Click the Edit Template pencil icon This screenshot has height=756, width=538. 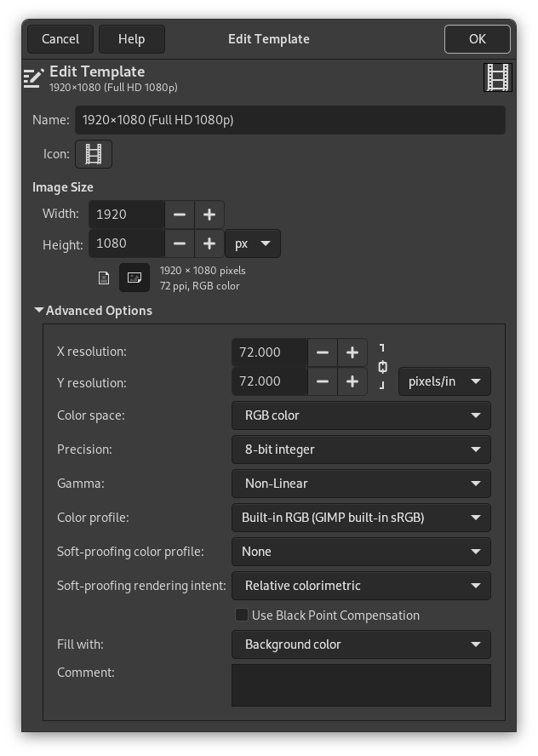(34, 77)
